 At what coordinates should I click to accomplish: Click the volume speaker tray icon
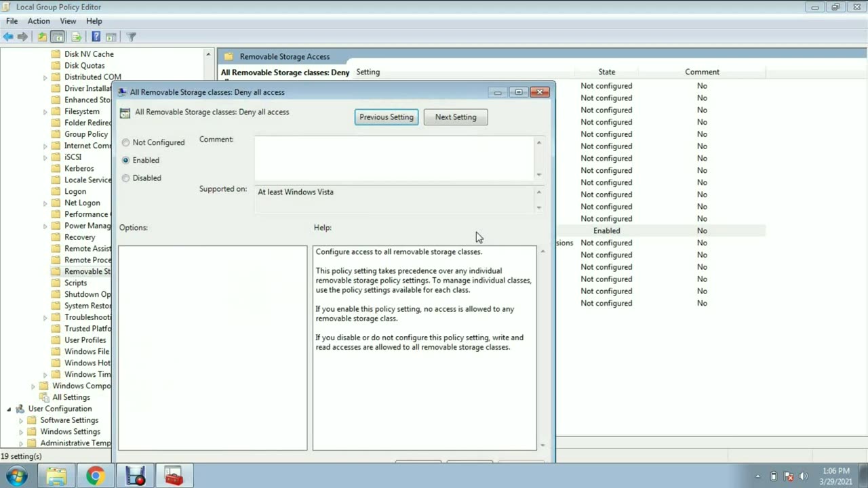point(804,476)
